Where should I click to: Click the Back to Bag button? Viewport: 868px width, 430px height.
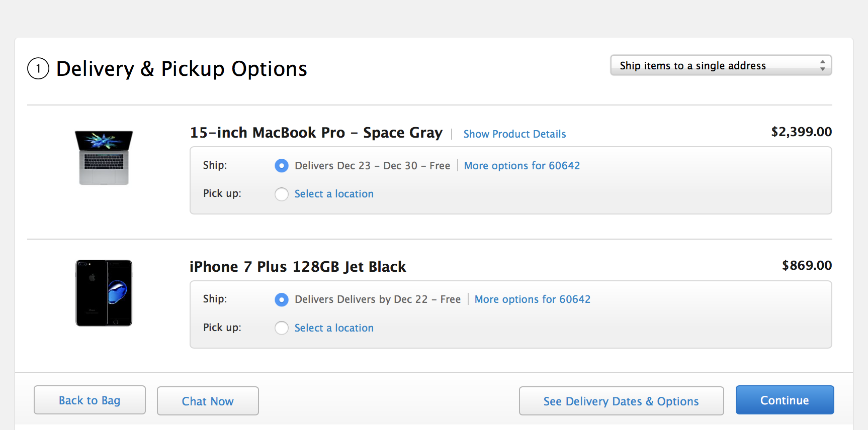[x=89, y=400]
